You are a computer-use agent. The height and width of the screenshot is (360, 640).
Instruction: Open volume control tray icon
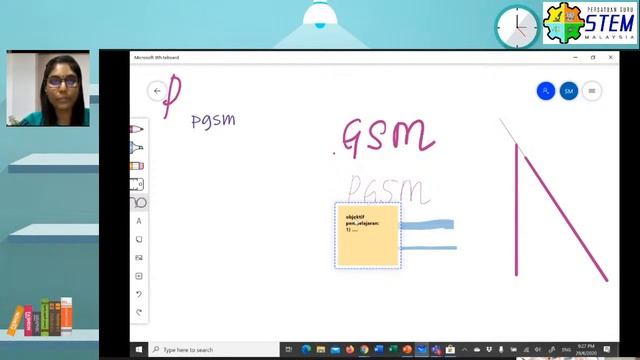click(x=538, y=350)
